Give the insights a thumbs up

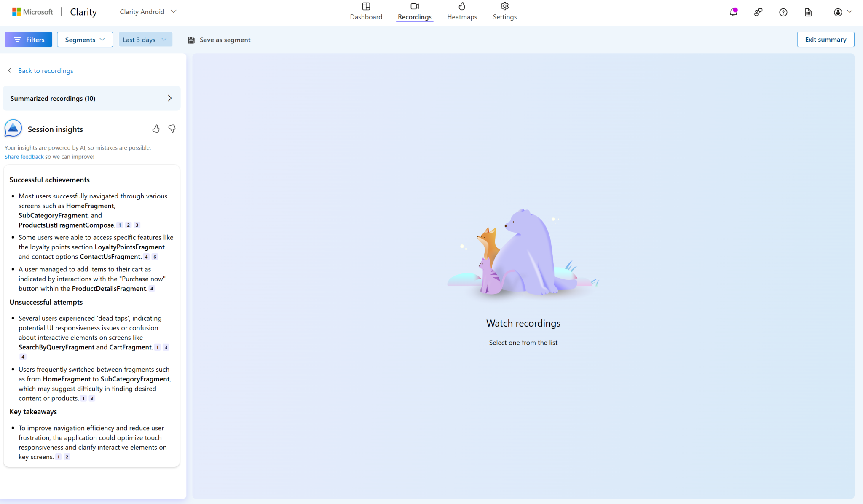tap(156, 129)
